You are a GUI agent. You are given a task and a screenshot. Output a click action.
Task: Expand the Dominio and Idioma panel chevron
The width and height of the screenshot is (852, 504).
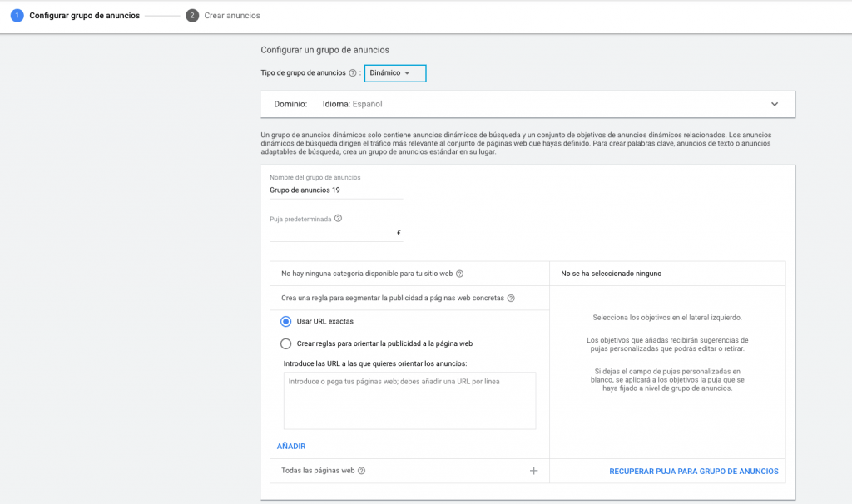pyautogui.click(x=775, y=104)
